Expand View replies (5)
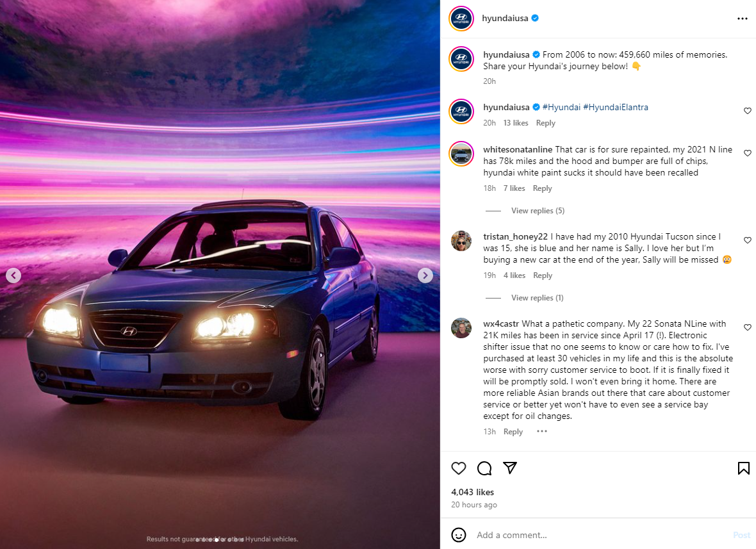Screen dimensions: 756x549 [x=538, y=211]
